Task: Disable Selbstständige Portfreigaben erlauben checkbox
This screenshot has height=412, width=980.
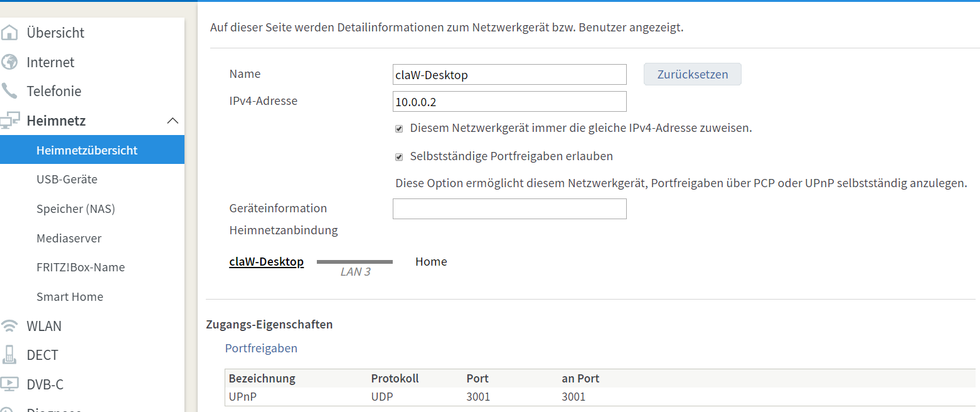Action: pyautogui.click(x=399, y=157)
